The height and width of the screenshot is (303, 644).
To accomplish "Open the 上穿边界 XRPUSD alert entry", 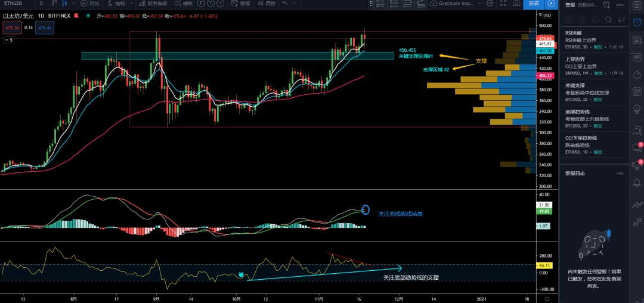I will (x=594, y=66).
